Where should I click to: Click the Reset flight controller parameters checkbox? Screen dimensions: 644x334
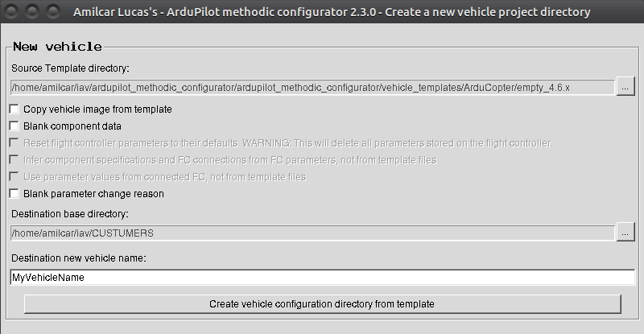coord(14,143)
